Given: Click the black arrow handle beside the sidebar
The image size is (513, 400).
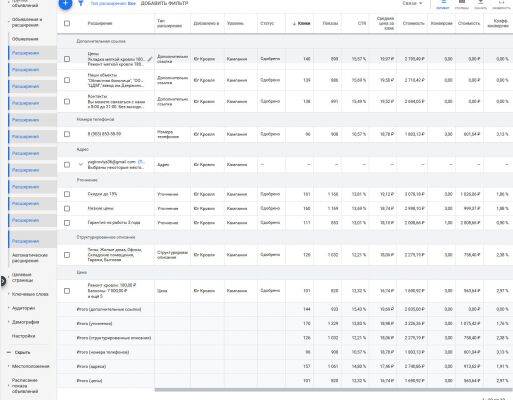Looking at the screenshot, I should 2,281.
